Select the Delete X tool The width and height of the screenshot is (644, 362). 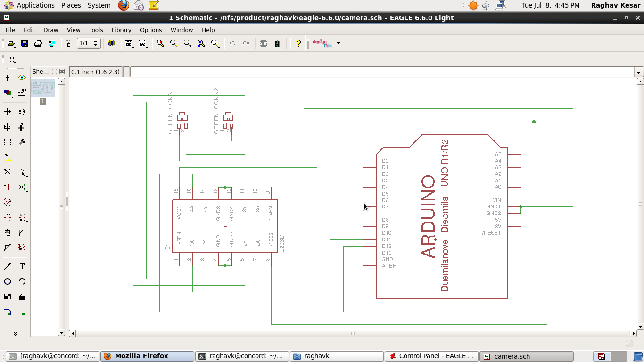[8, 172]
